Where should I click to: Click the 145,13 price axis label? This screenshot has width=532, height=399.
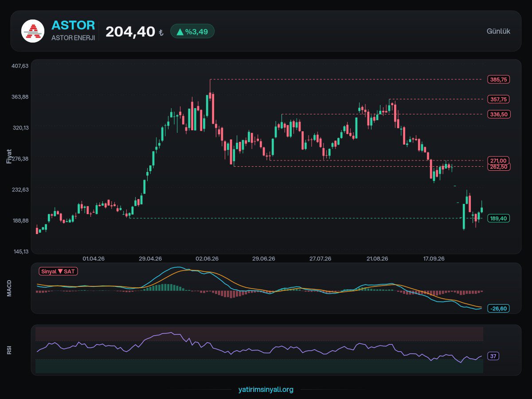point(20,251)
